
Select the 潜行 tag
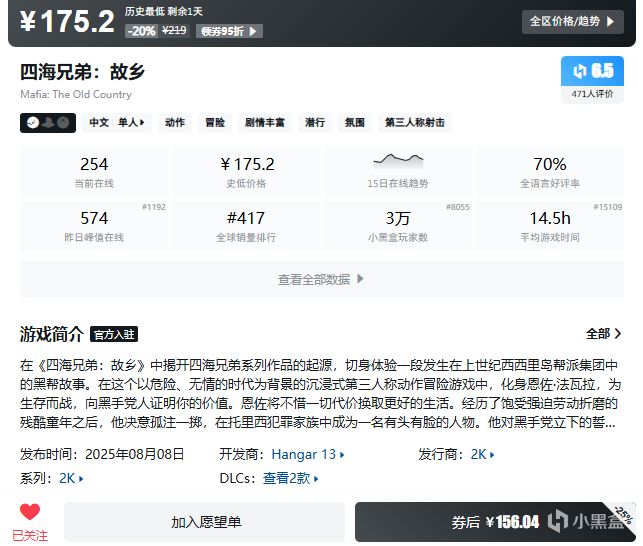click(315, 123)
